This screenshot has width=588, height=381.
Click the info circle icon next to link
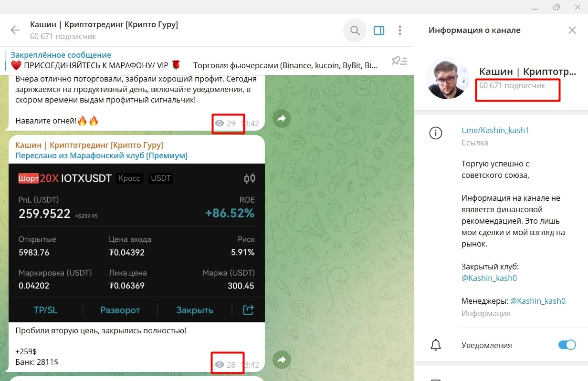pos(436,133)
